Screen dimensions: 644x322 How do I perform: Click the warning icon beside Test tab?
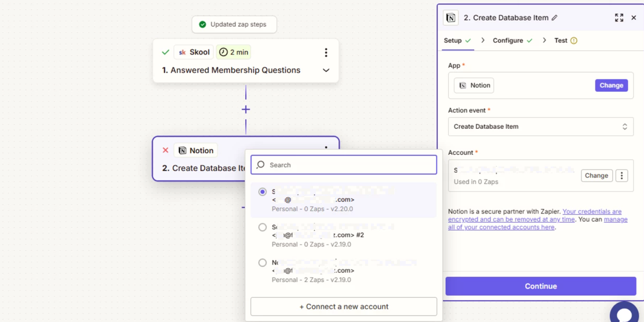[574, 41]
